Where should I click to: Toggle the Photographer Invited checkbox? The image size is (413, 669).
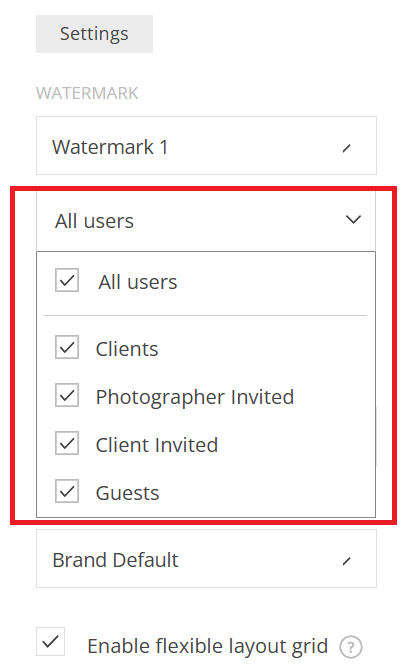pos(67,395)
